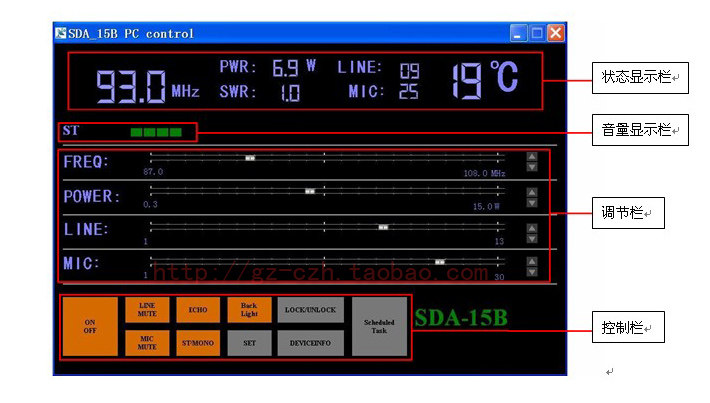710x403 pixels.
Task: Click the LINE level down arrow
Action: [x=532, y=238]
